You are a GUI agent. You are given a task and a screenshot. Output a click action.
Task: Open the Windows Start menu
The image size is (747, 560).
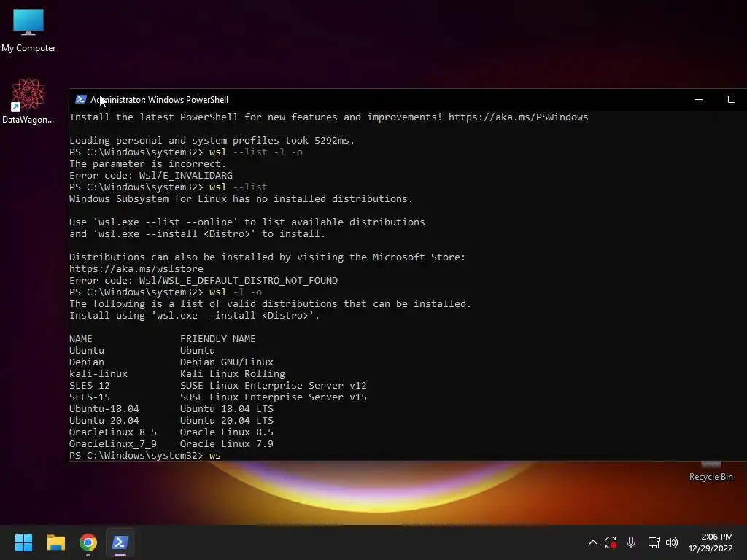(23, 542)
